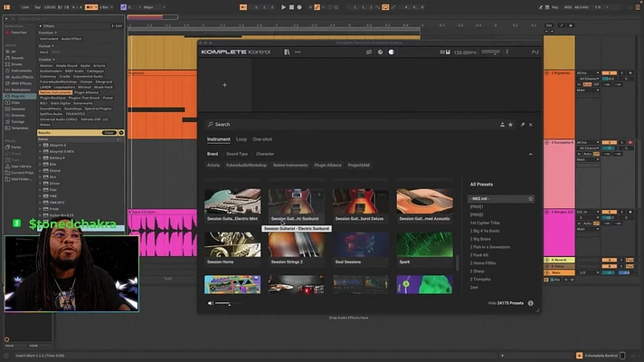Image resolution: width=644 pixels, height=362 pixels.
Task: Expand the Creator filter dropdown
Action: coord(47,60)
